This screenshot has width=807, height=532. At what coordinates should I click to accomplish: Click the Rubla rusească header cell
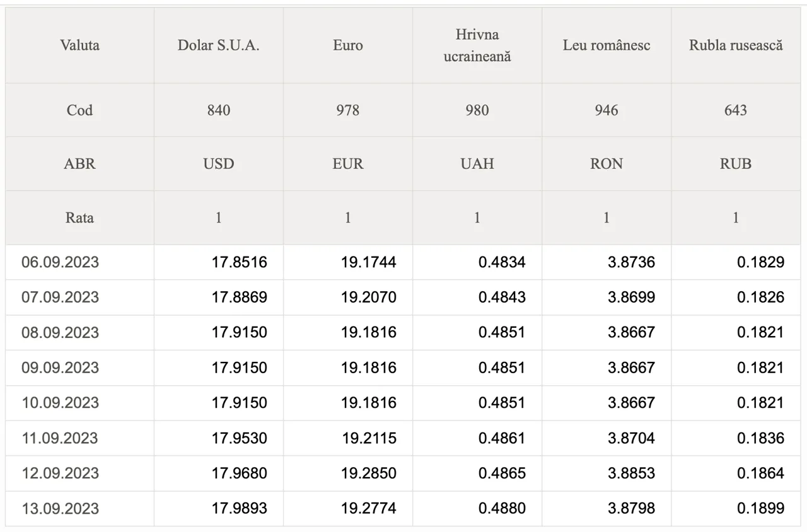coord(735,45)
